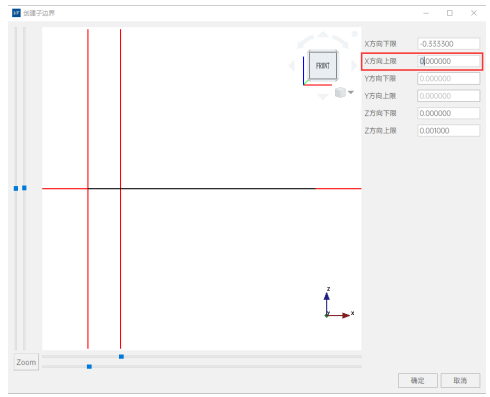Click the FRONT face of the view cube
The image size is (490, 397).
click(322, 65)
